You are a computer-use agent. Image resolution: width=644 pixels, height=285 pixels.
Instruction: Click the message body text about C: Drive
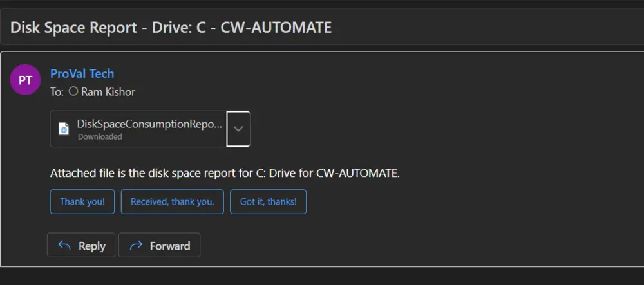coord(225,173)
